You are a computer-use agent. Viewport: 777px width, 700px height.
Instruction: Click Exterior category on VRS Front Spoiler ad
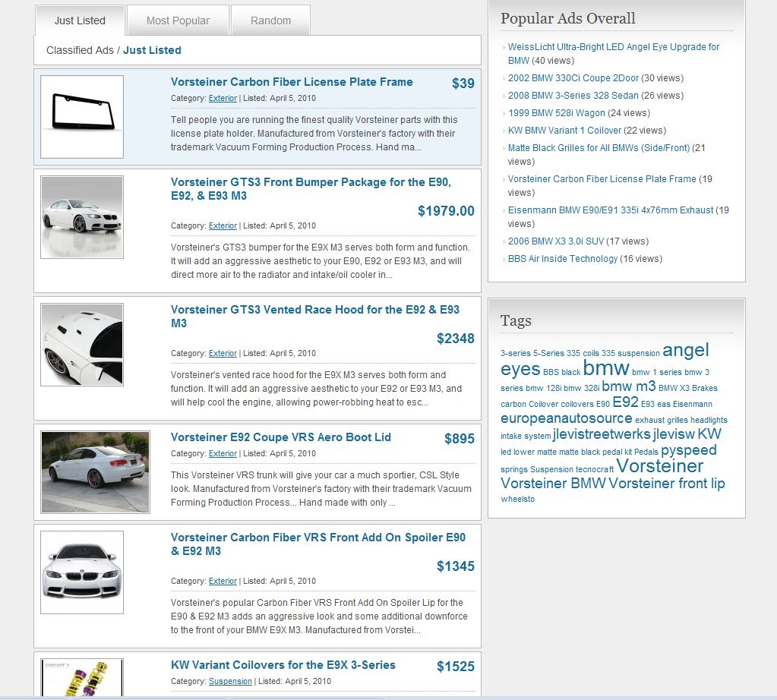[223, 581]
